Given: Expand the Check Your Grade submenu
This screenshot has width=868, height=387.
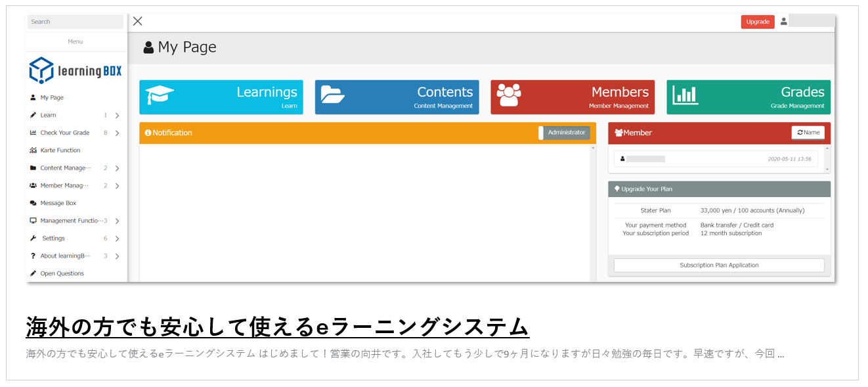Looking at the screenshot, I should (x=117, y=133).
